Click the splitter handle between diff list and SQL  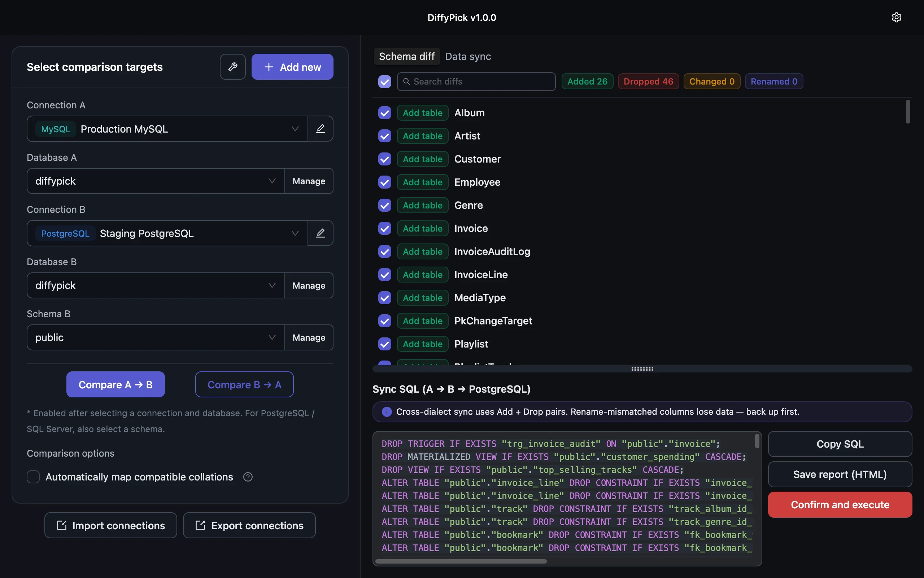pyautogui.click(x=642, y=369)
